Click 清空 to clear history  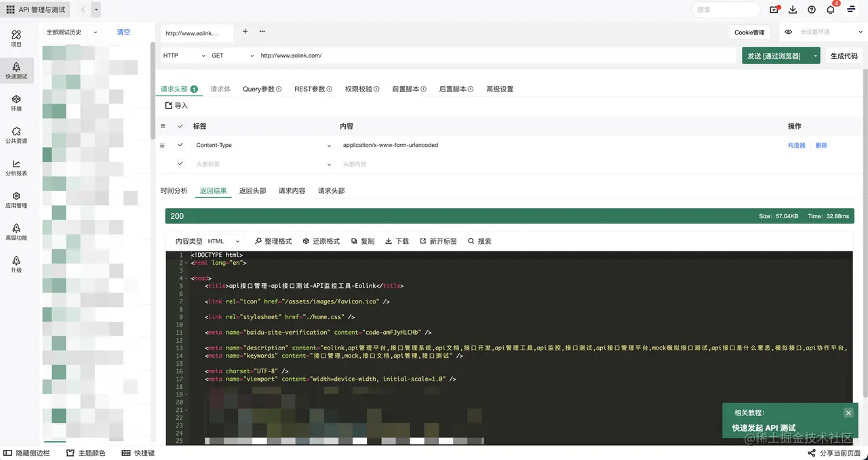123,32
